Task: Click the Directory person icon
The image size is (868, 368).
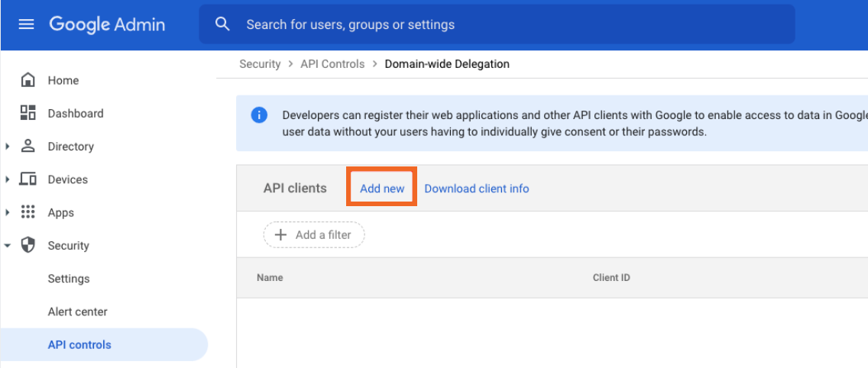Action: (x=28, y=146)
